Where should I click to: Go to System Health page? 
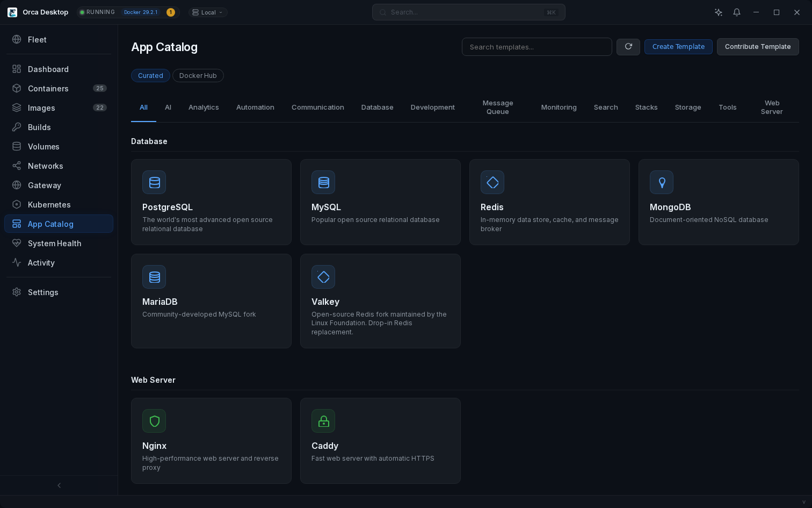59,243
